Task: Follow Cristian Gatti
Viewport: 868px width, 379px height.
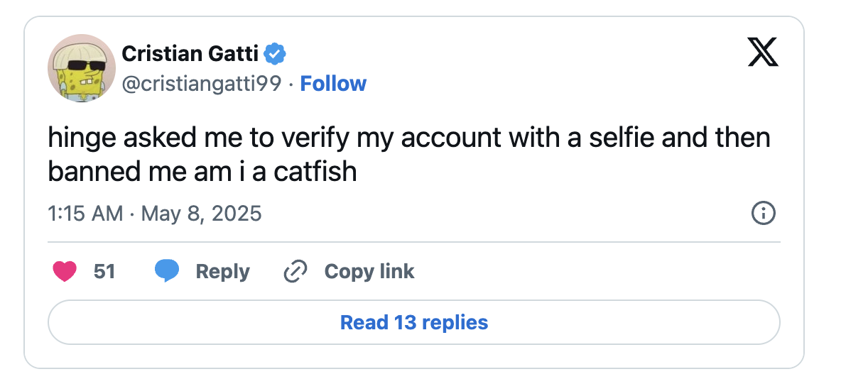Action: 333,84
